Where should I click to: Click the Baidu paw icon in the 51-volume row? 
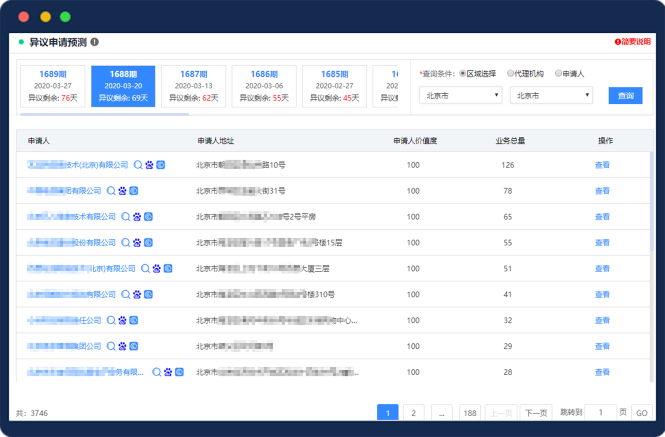[156, 269]
